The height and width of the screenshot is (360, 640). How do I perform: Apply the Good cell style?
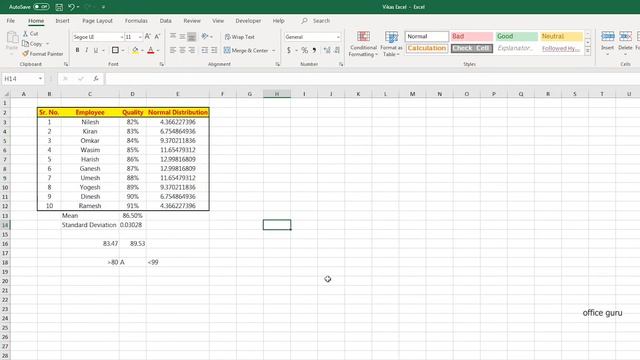pos(516,36)
